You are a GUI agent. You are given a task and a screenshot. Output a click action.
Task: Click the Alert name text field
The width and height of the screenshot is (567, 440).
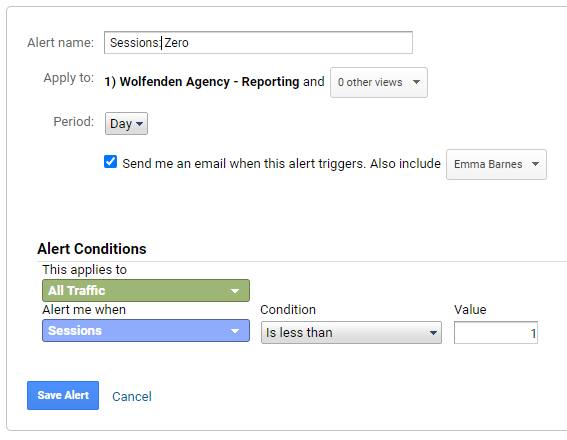coord(258,43)
